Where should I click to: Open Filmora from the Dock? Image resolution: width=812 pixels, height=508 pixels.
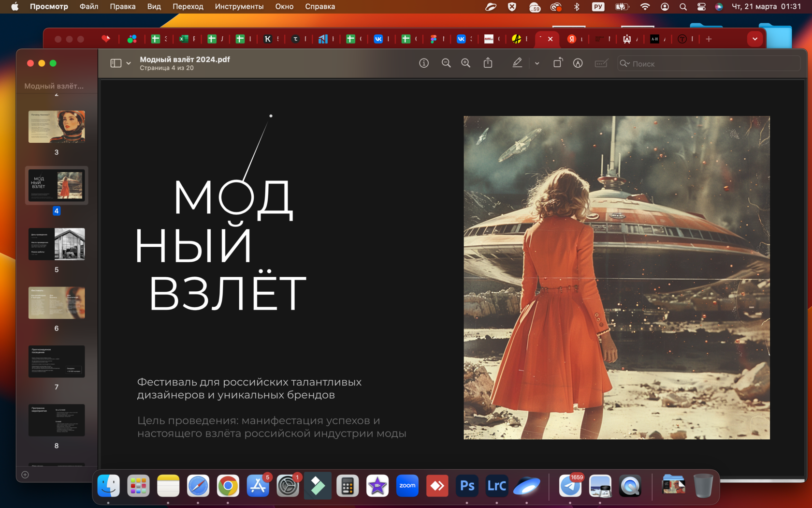pyautogui.click(x=318, y=486)
